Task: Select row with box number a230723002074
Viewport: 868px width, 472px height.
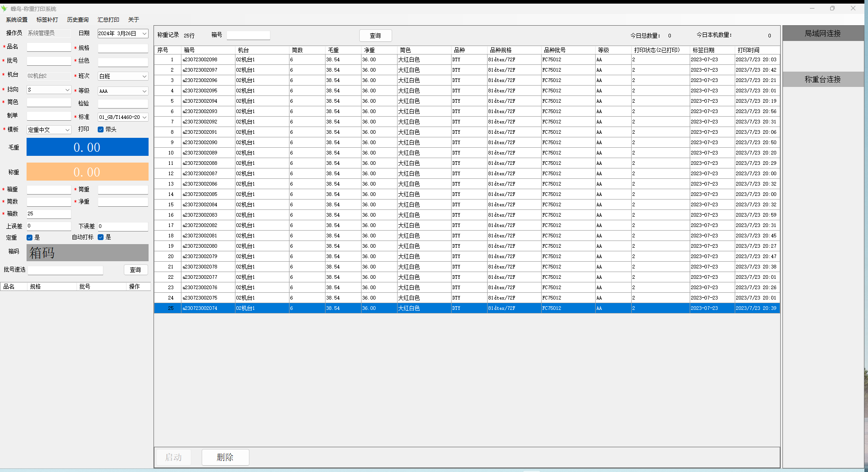Action: click(x=467, y=308)
